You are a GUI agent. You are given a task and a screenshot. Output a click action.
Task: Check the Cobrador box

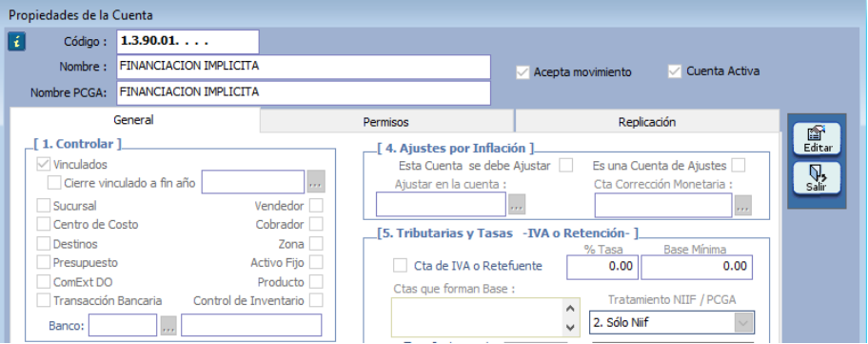[x=316, y=225]
